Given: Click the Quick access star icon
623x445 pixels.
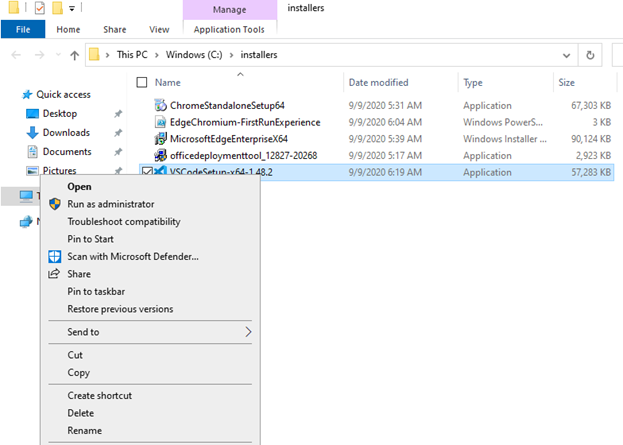Looking at the screenshot, I should click(27, 95).
